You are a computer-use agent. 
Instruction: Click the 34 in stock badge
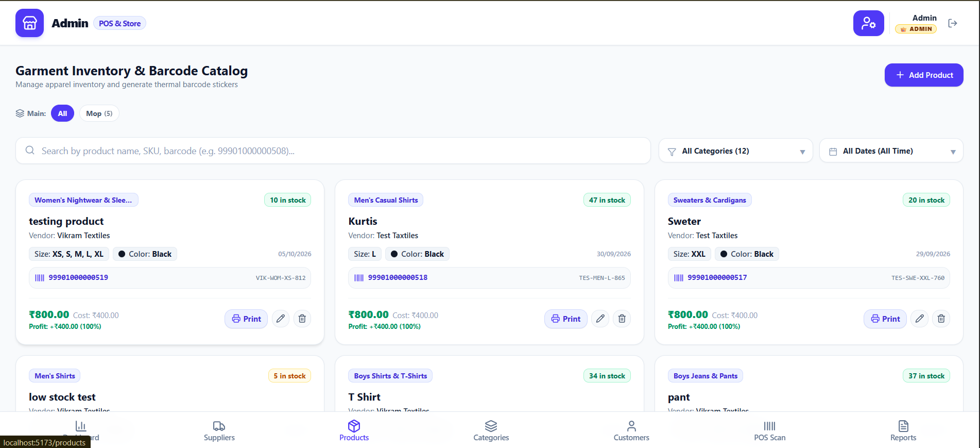tap(607, 376)
